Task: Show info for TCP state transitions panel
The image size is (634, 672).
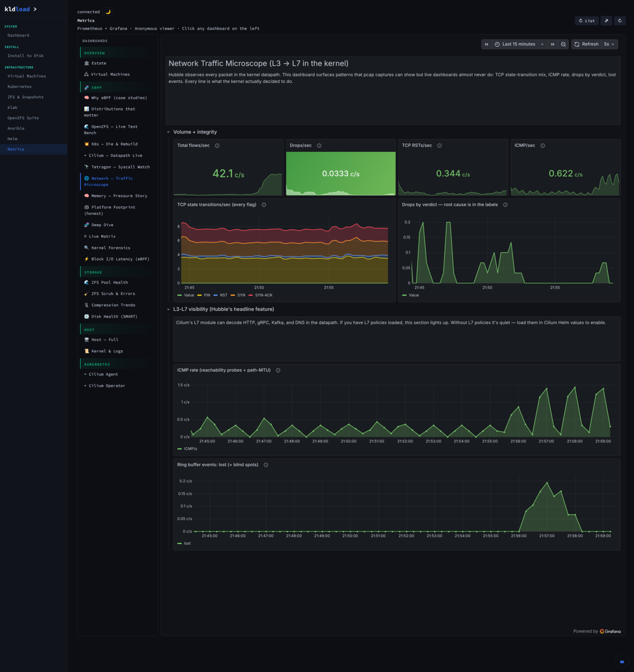Action: (x=264, y=204)
